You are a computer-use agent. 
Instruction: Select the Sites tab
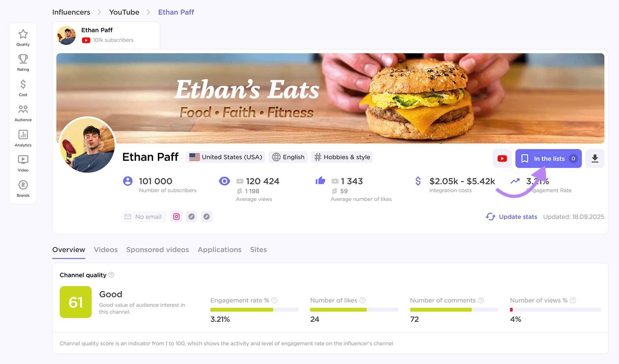(x=258, y=250)
